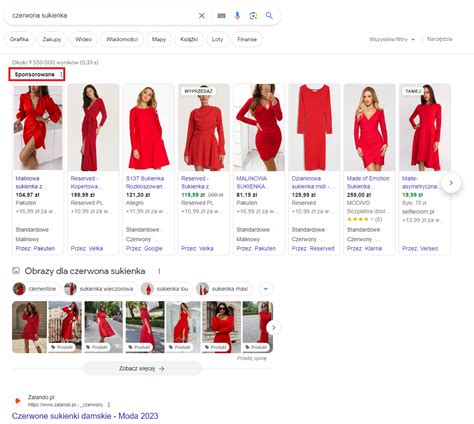Start voice search with the microphone icon
474x424 pixels.
[237, 16]
